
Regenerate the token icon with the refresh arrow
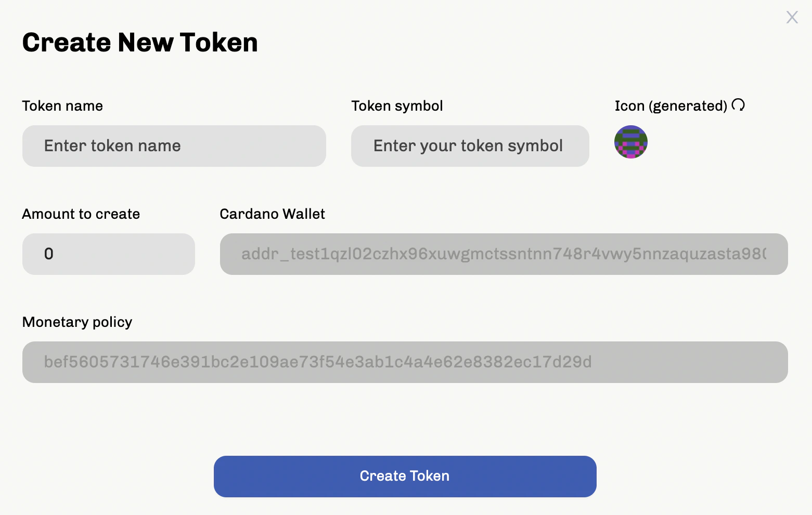click(738, 105)
